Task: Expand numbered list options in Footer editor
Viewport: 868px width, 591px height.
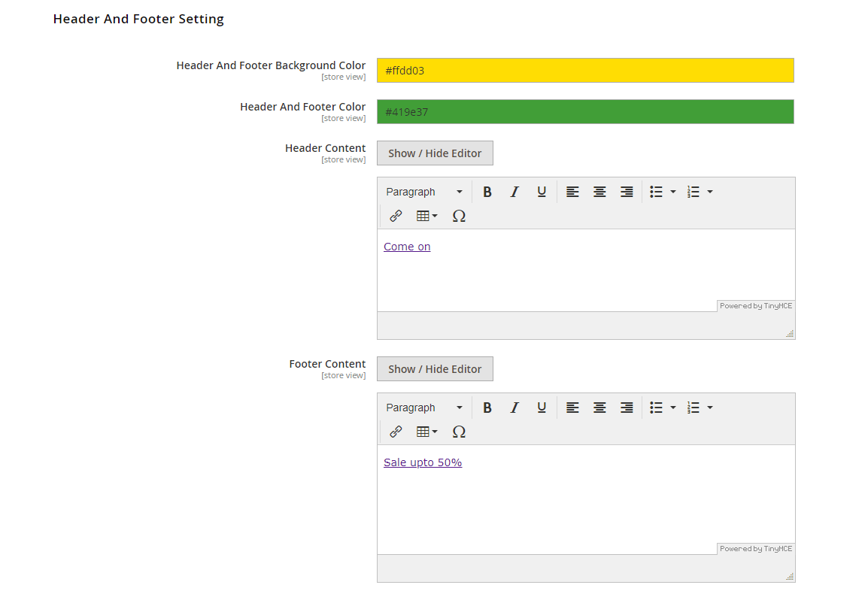Action: tap(710, 408)
